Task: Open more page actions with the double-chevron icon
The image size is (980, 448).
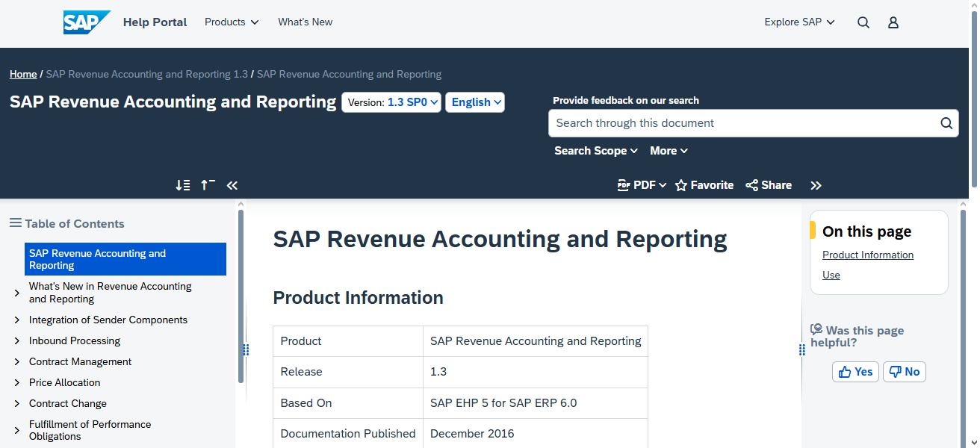Action: 816,184
